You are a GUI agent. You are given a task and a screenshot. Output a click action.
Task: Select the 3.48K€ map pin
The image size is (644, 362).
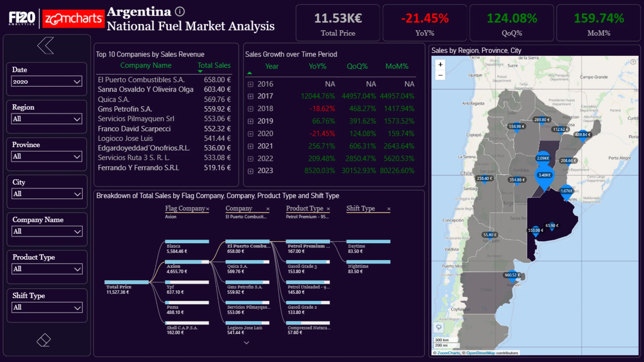pos(544,175)
